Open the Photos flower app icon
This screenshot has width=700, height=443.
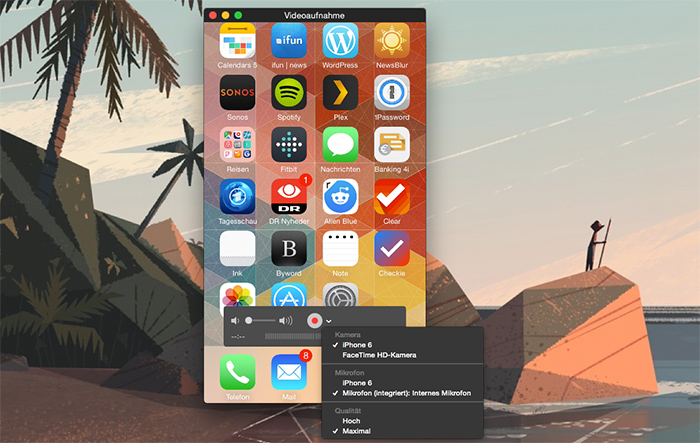[238, 295]
